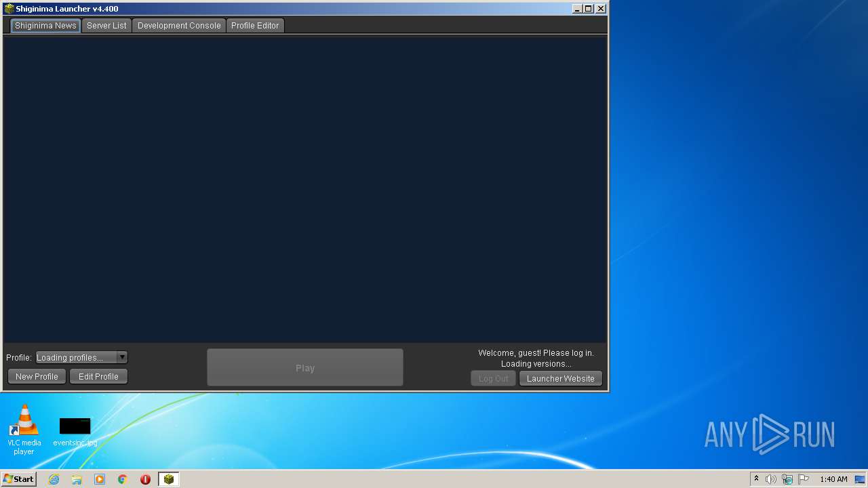Maximize the Shiginima Launcher window
Viewport: 868px width, 488px height.
pyautogui.click(x=589, y=9)
